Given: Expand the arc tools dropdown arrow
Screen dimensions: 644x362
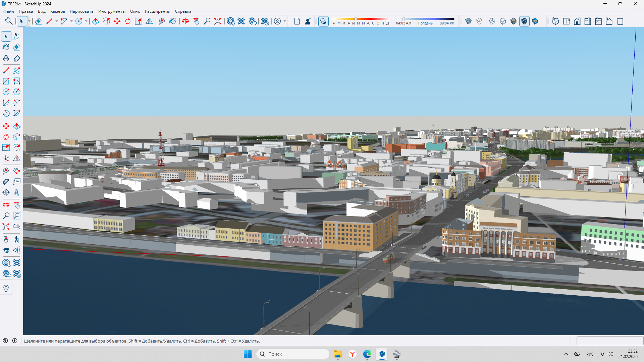Looking at the screenshot, I should (x=71, y=21).
